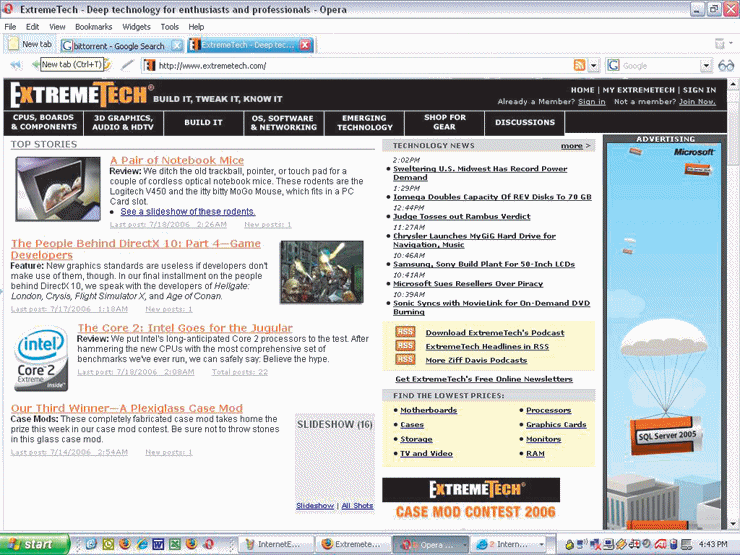
Task: Click RSS icon beside ExtremeTech Headlines in RSS
Action: coord(405,346)
